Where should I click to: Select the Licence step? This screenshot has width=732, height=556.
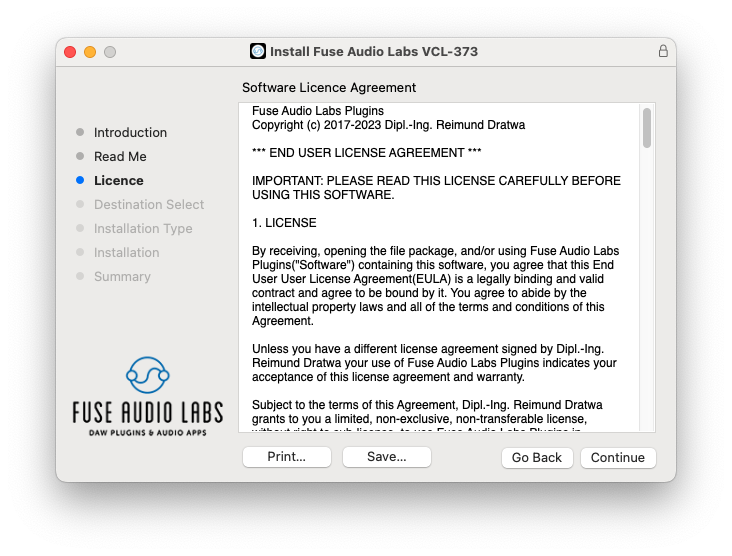point(119,181)
